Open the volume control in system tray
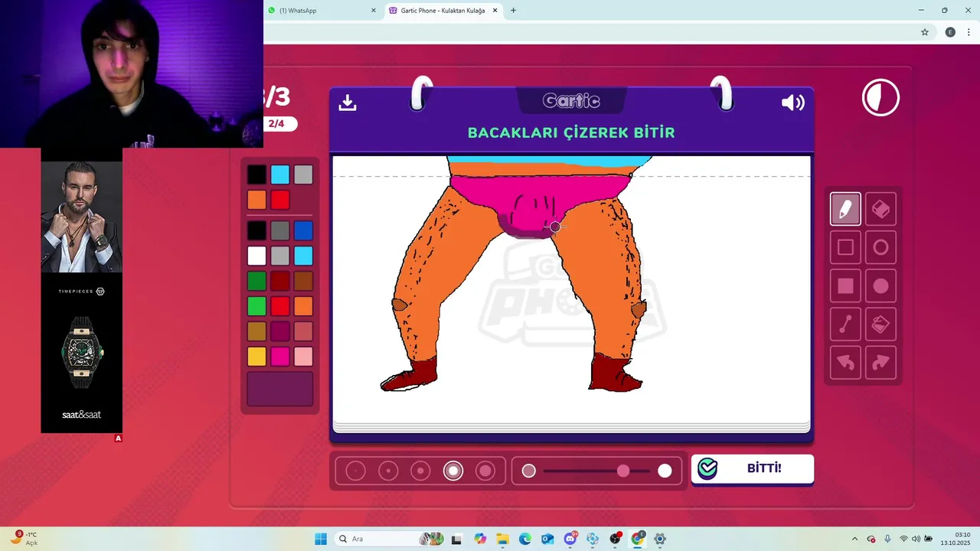This screenshot has height=551, width=980. coord(916,539)
